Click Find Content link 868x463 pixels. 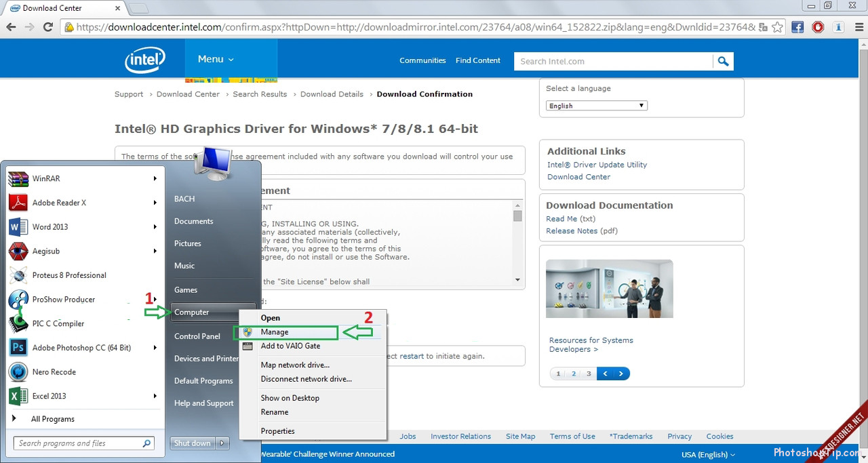[x=478, y=60]
